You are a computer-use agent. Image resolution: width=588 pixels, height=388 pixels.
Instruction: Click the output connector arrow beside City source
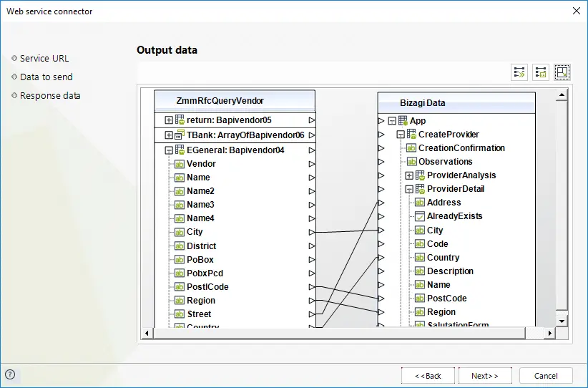312,232
